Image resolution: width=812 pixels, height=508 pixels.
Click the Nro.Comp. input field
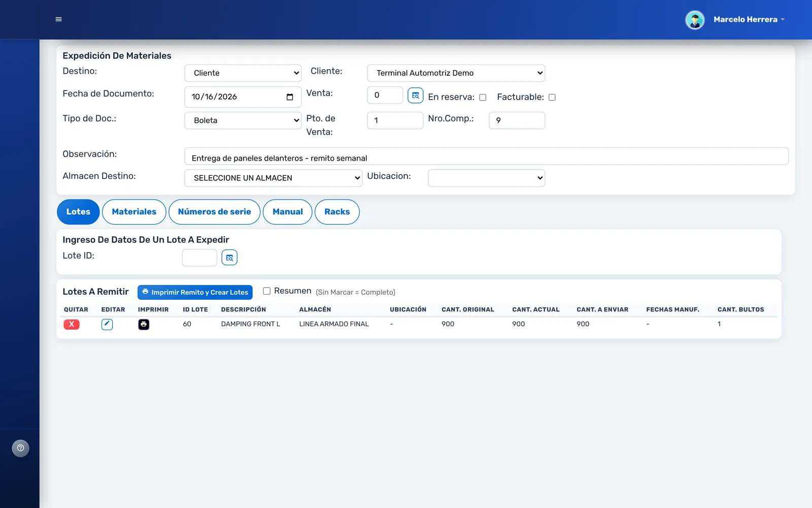pyautogui.click(x=517, y=120)
